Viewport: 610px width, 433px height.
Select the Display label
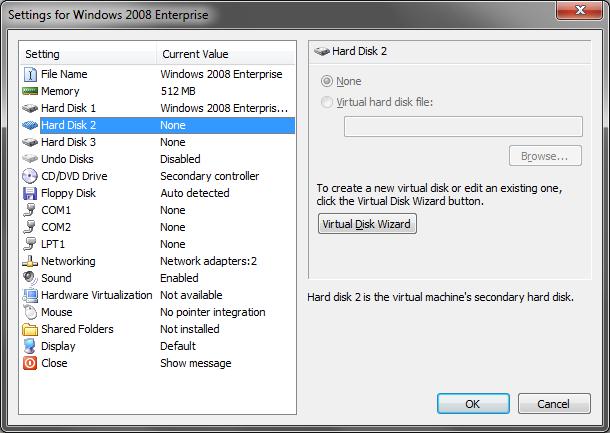click(x=58, y=346)
